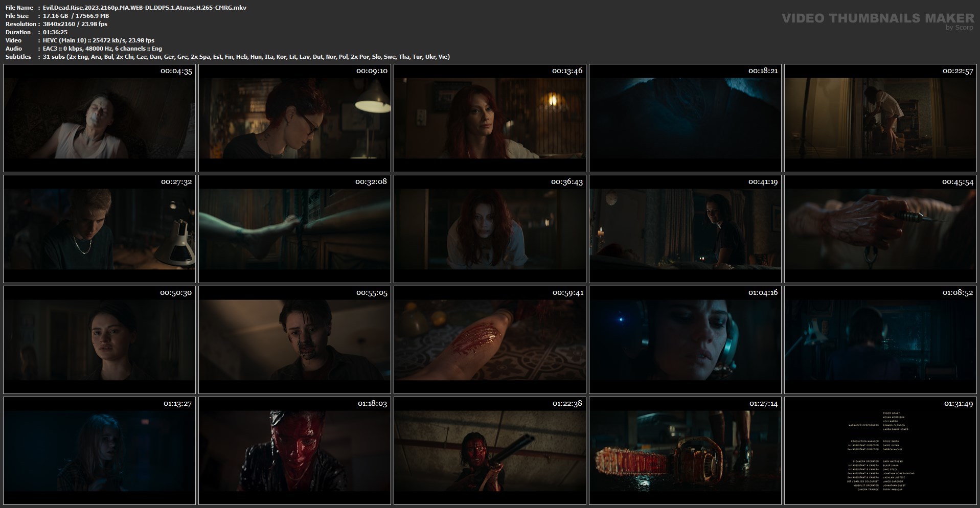Select the thumbnail at 00:27:32
980x508 pixels.
point(99,229)
